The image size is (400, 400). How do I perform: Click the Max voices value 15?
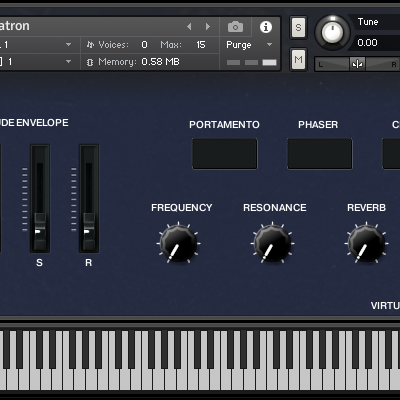click(x=201, y=45)
